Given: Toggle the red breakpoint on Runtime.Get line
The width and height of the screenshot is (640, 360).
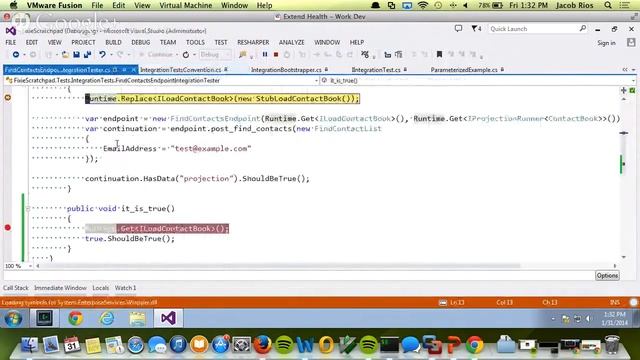Looking at the screenshot, I should 8,228.
